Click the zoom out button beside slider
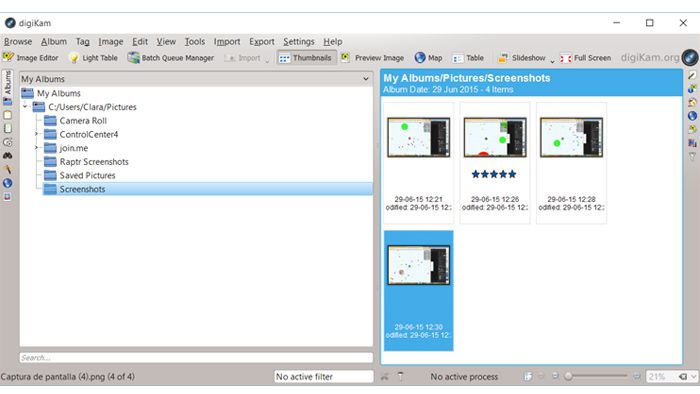The image size is (700, 394). [x=555, y=376]
